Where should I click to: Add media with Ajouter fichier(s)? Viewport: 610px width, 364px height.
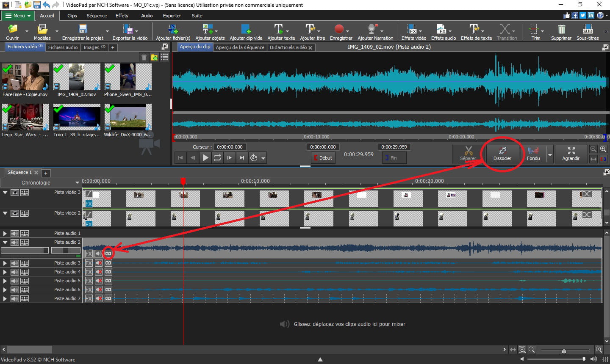coord(173,32)
